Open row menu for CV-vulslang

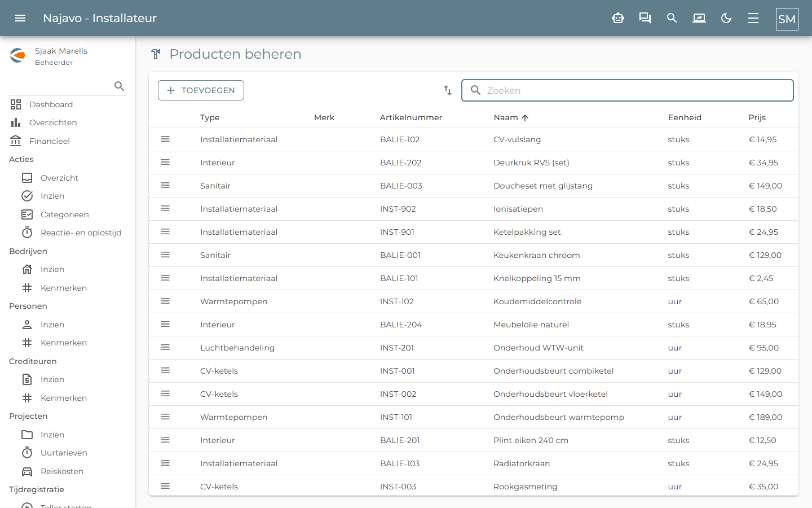165,139
